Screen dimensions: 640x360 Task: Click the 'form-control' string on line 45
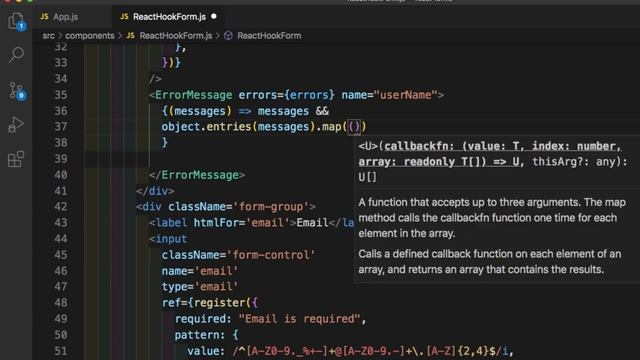click(x=271, y=255)
